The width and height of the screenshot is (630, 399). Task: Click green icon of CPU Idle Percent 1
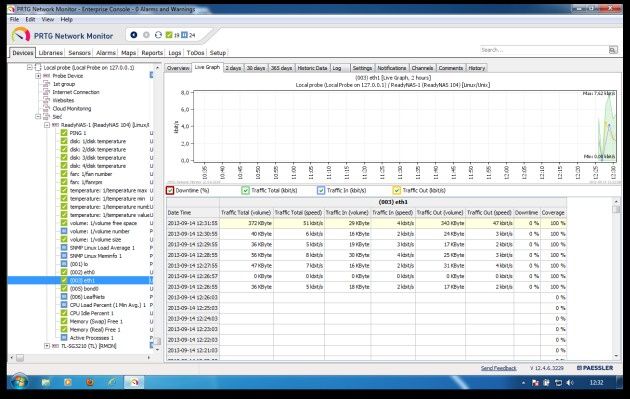tap(64, 313)
